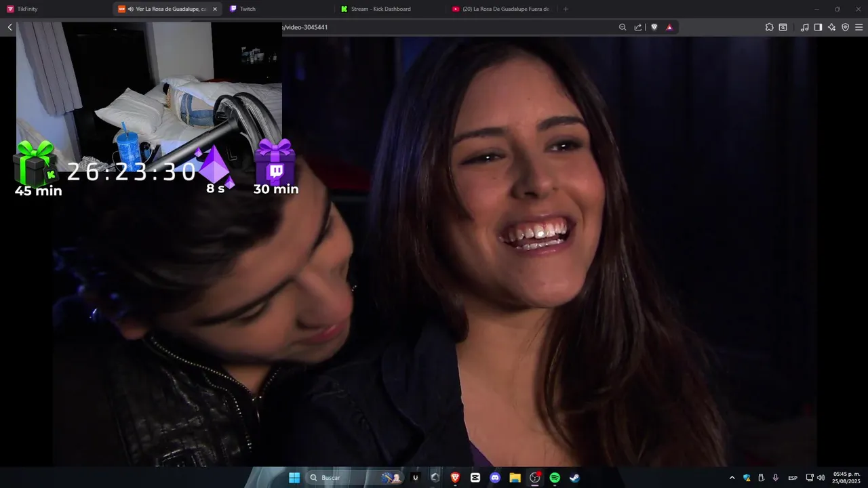
Task: Open the Windows Start menu
Action: click(294, 478)
